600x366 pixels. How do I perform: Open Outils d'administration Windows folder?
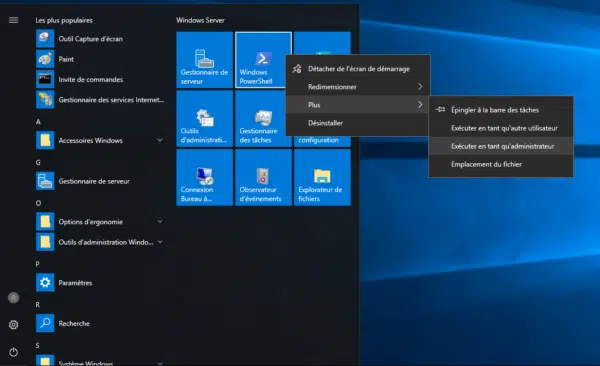tap(100, 242)
